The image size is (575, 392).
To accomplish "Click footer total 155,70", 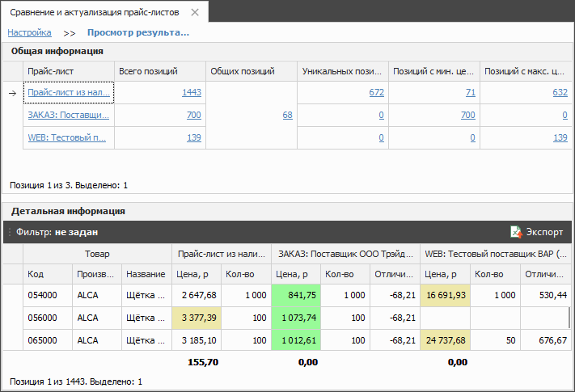I will tap(203, 362).
